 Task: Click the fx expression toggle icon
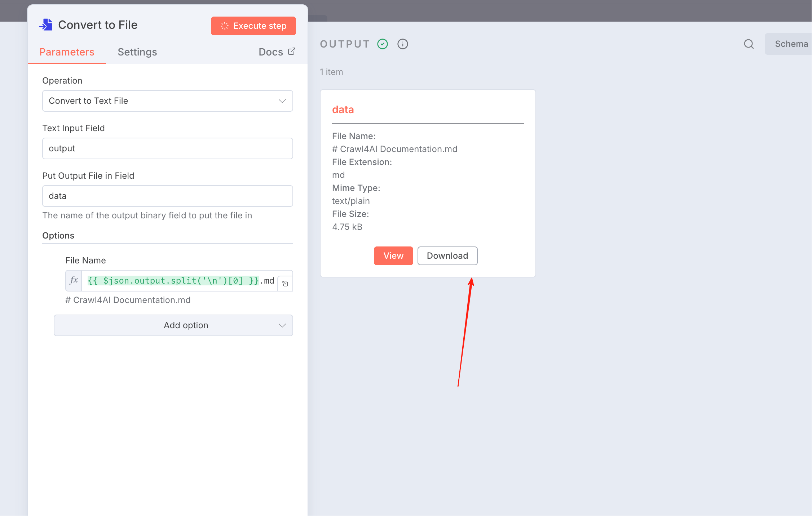point(74,280)
